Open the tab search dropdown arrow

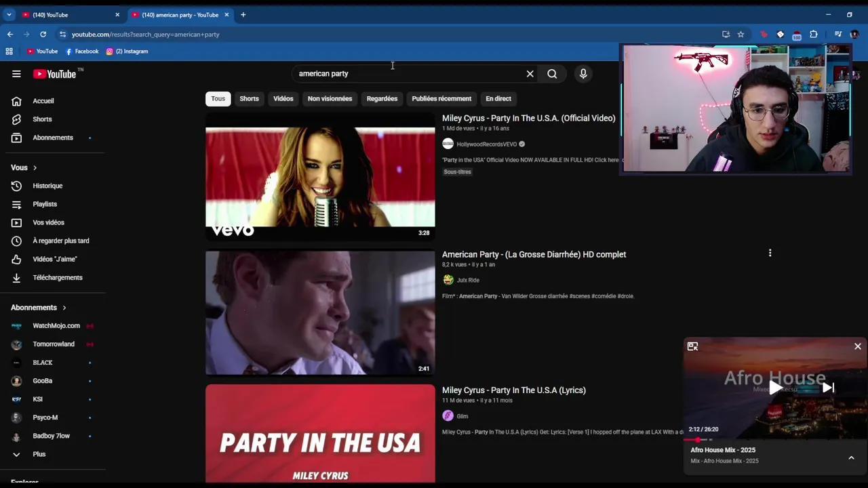[9, 14]
